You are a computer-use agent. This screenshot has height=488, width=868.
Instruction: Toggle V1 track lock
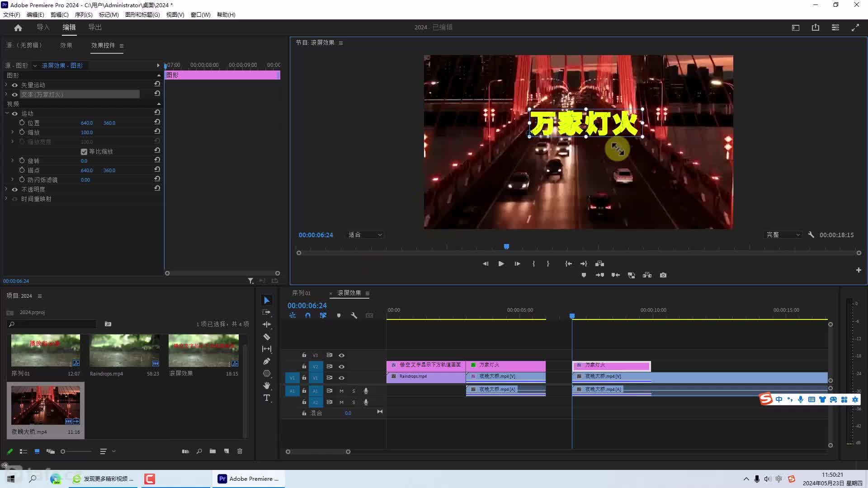(x=304, y=378)
